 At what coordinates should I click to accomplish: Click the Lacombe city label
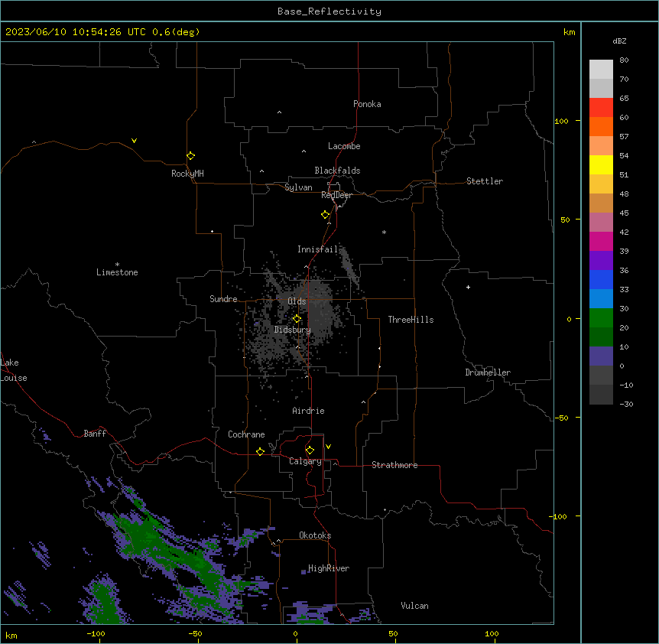pos(344,146)
